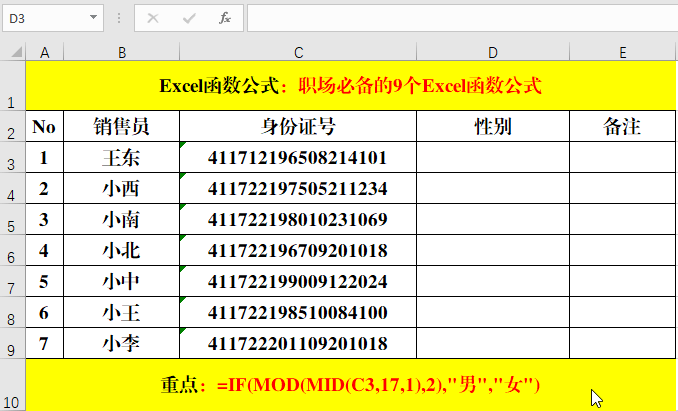Viewport: 678px width, 411px height.
Task: Select row 2 header
Action: pyautogui.click(x=13, y=126)
